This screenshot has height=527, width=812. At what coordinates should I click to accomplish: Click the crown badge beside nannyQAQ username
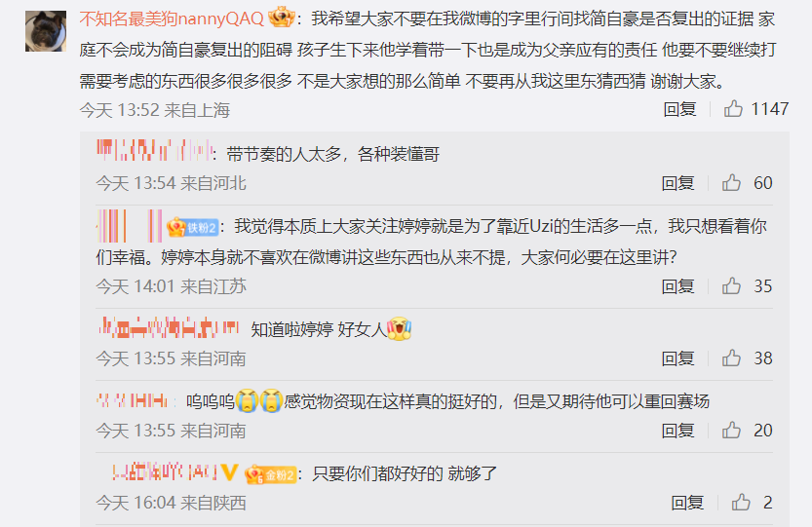(x=281, y=18)
